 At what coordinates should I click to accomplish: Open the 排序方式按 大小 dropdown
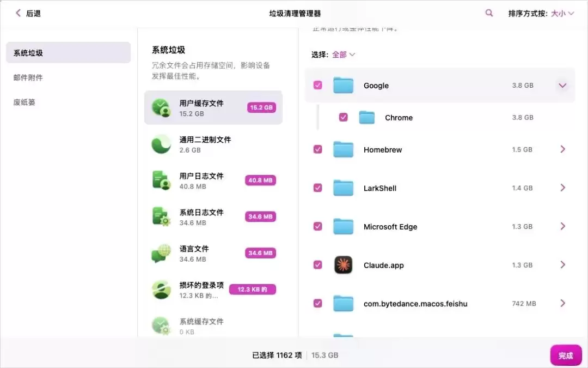[x=562, y=14]
